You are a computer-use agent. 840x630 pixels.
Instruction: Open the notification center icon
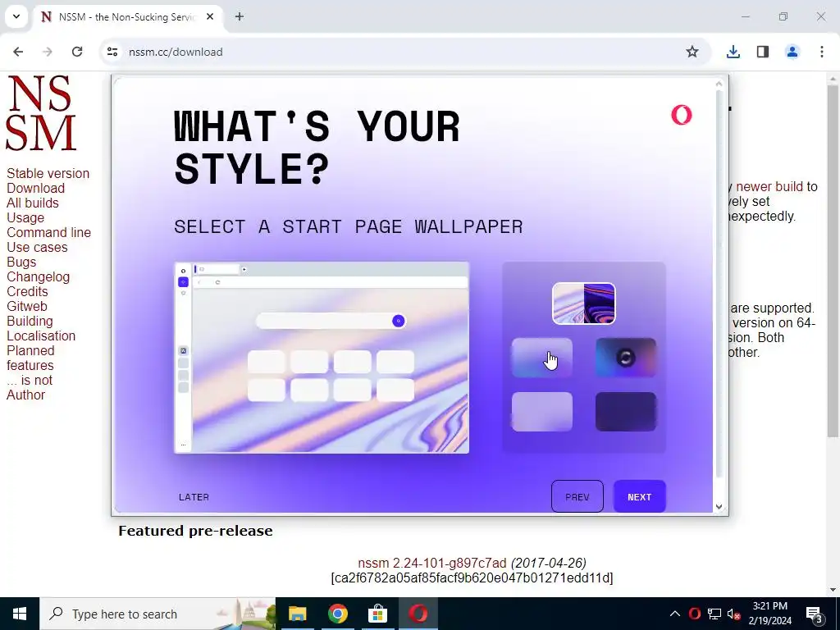pyautogui.click(x=815, y=615)
